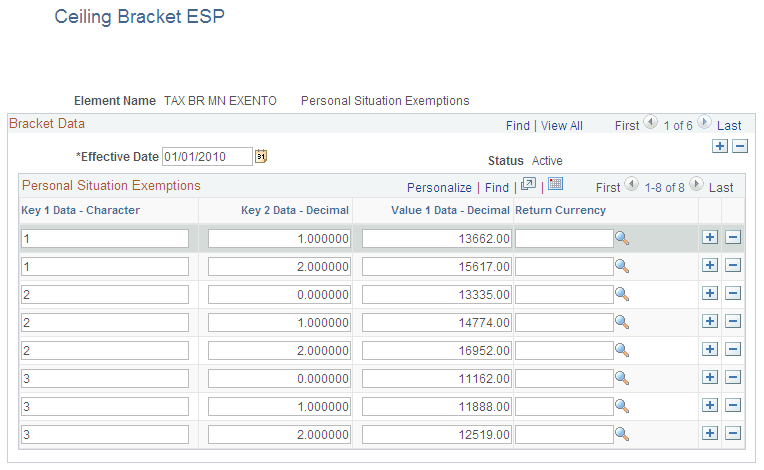The image size is (764, 470).
Task: Edit Value 1 field showing 13335.00
Action: [x=437, y=295]
